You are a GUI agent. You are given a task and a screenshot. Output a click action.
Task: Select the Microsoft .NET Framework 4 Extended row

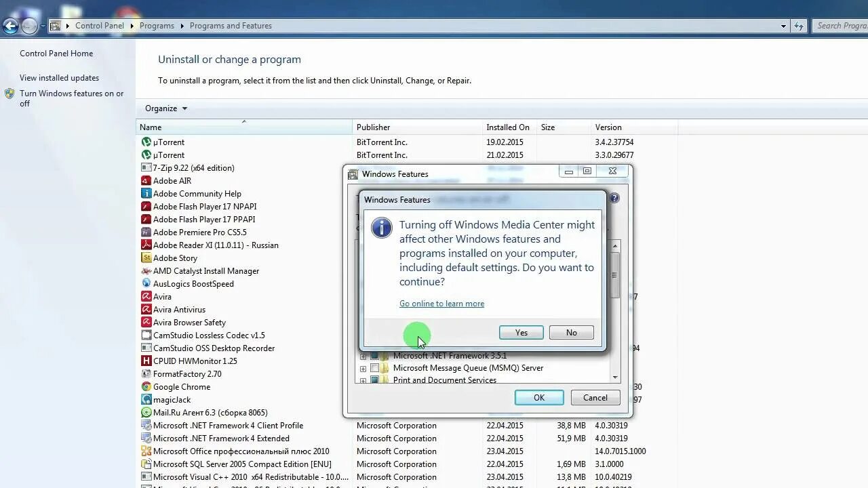click(407, 439)
